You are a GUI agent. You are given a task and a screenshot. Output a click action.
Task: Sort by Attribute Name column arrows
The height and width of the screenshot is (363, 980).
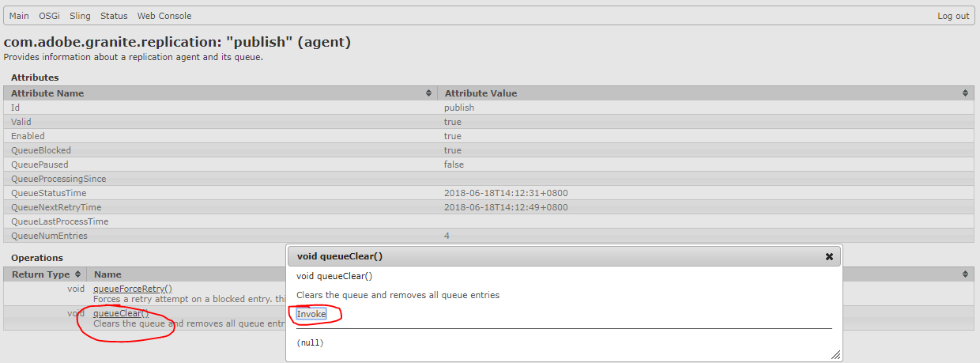(429, 93)
